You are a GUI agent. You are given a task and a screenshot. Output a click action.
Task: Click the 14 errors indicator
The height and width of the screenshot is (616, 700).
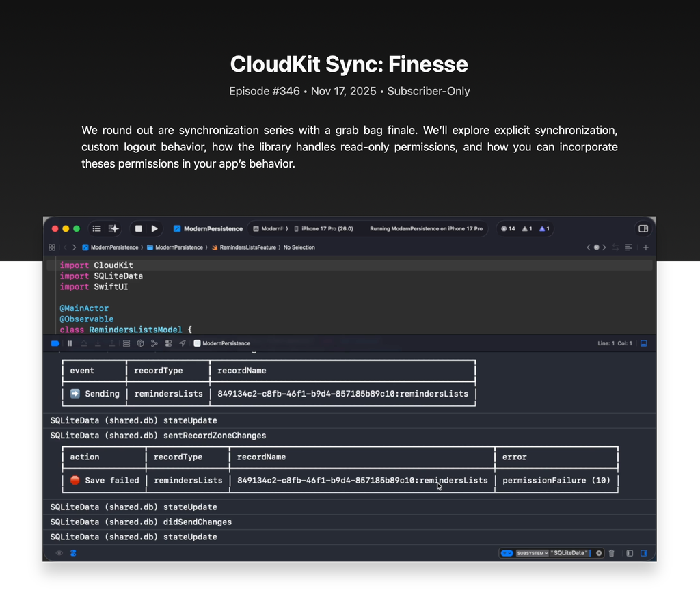click(x=508, y=229)
